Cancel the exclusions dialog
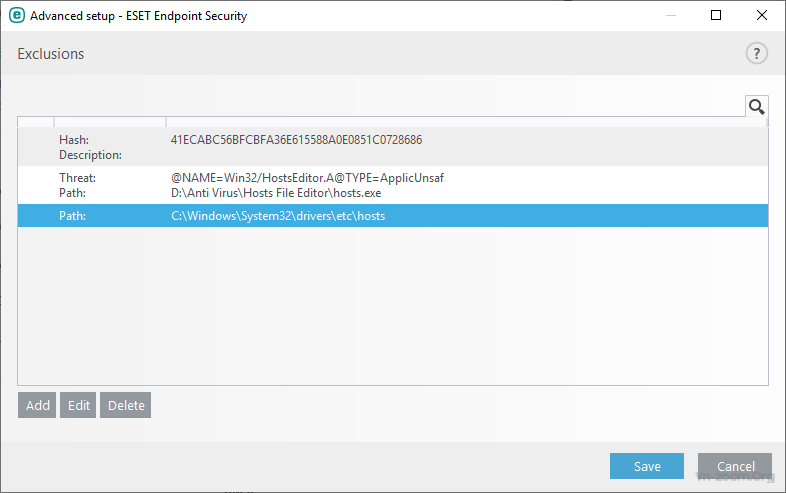 click(735, 466)
